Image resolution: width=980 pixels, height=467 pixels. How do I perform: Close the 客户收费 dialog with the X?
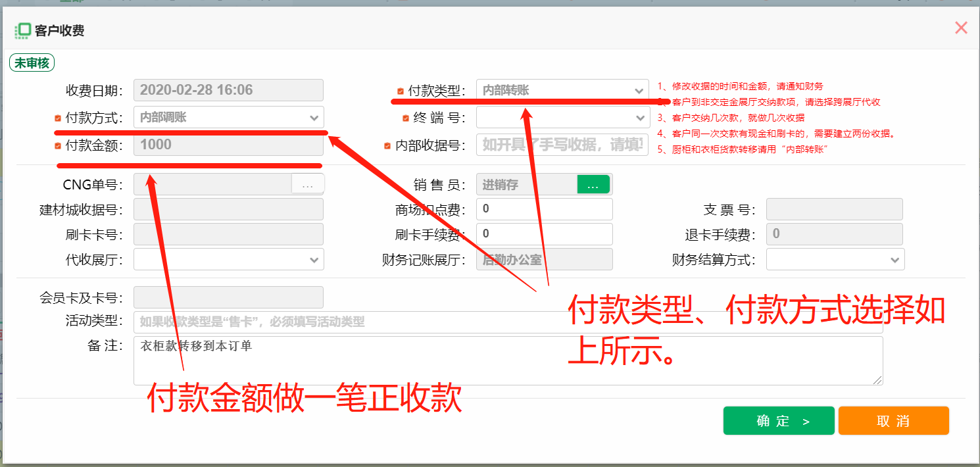961,28
